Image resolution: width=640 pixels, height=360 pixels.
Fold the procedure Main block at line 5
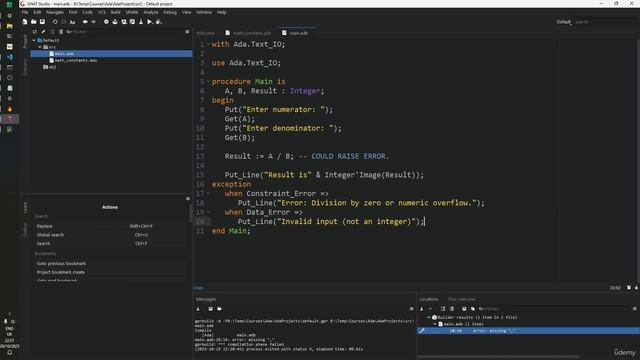click(x=208, y=82)
